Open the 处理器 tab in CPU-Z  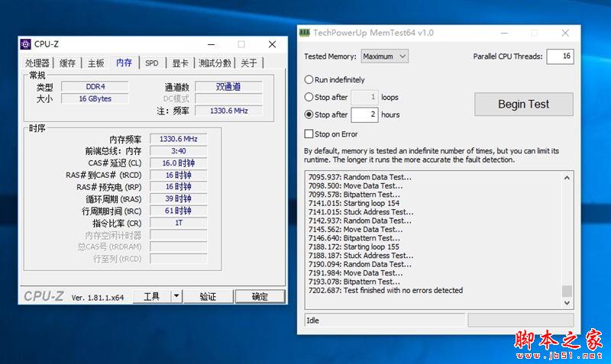coord(37,63)
